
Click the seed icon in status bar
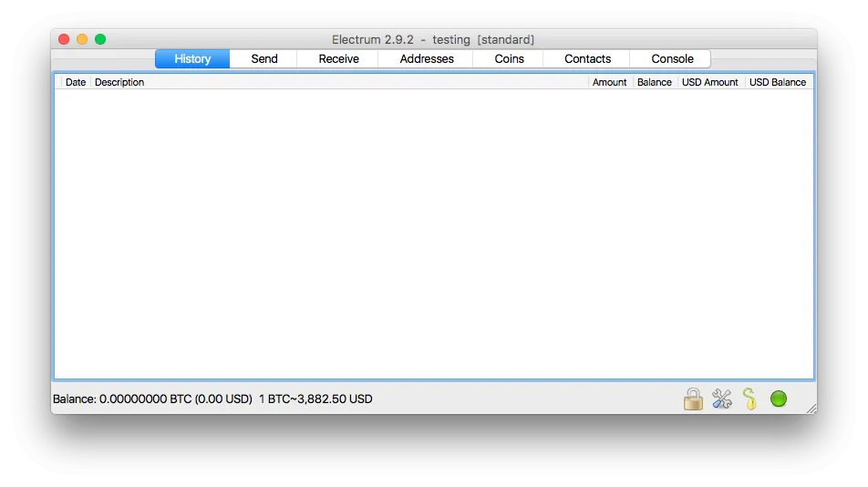(750, 399)
